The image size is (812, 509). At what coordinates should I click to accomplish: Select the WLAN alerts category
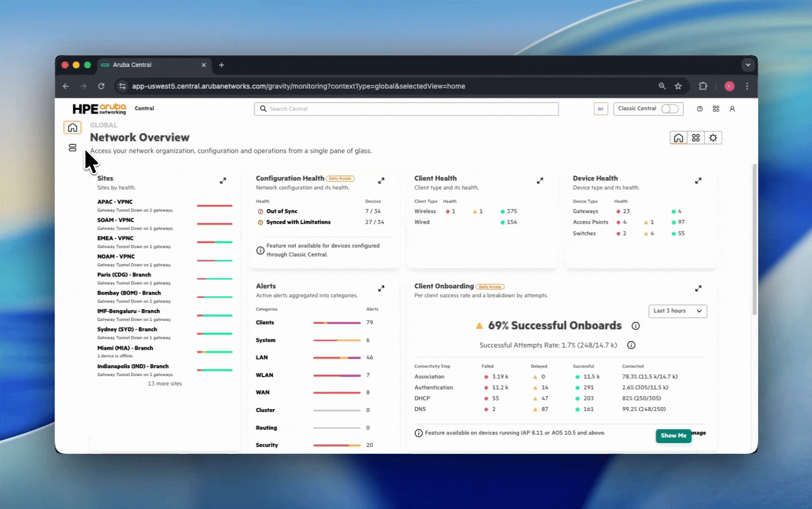pyautogui.click(x=265, y=375)
